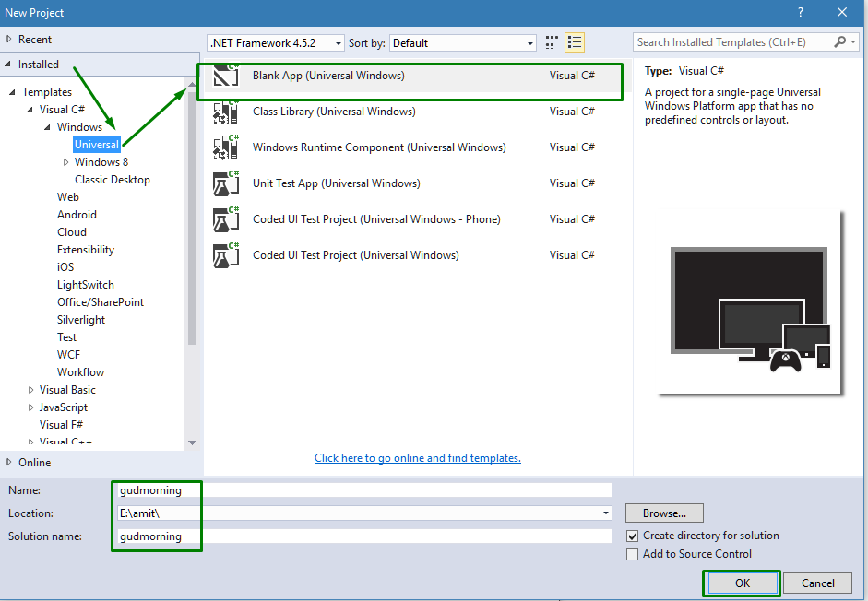
Task: Click the Blank App template icon
Action: [x=226, y=76]
